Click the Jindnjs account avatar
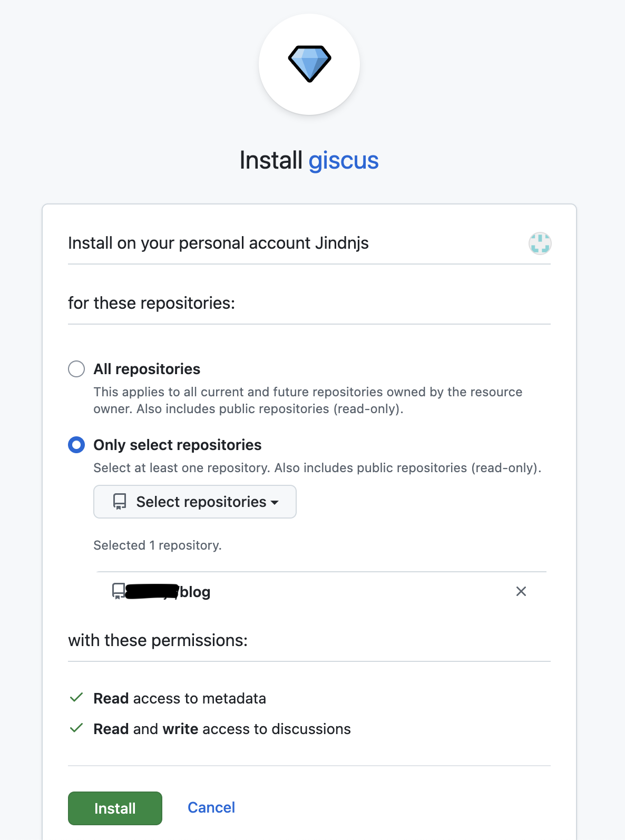Image resolution: width=625 pixels, height=840 pixels. coord(540,243)
